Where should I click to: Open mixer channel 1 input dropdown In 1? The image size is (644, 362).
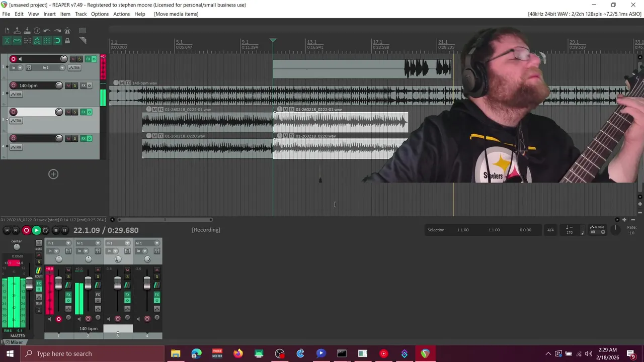(59, 243)
